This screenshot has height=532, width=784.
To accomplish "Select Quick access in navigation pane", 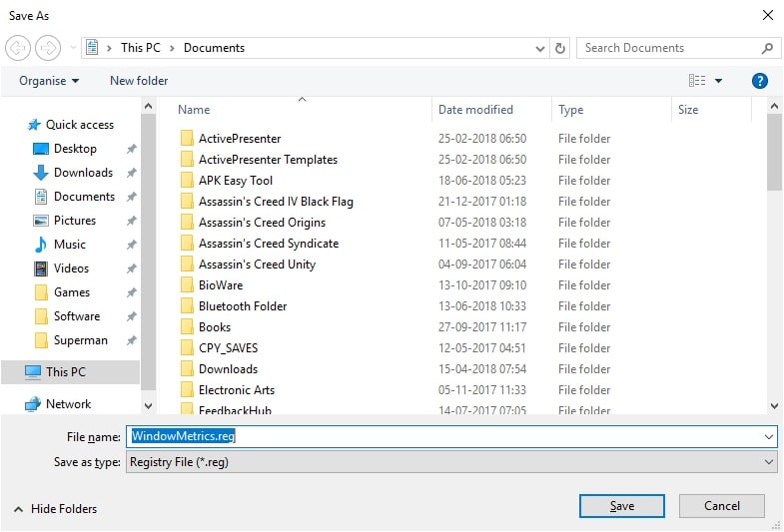I will coord(71,125).
